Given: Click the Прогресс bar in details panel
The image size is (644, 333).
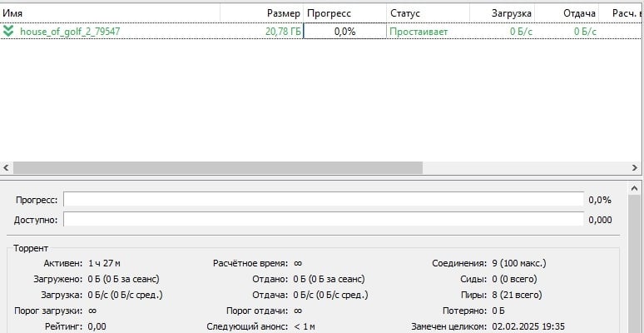Looking at the screenshot, I should tap(324, 200).
